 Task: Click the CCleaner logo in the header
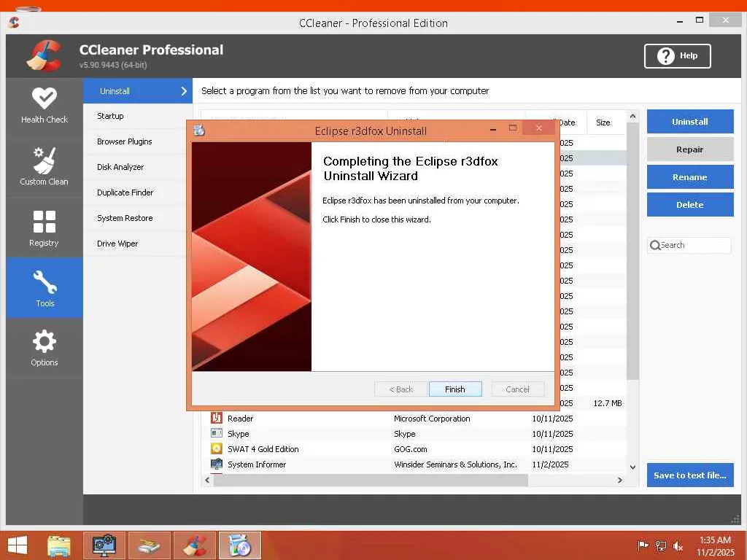[x=44, y=55]
